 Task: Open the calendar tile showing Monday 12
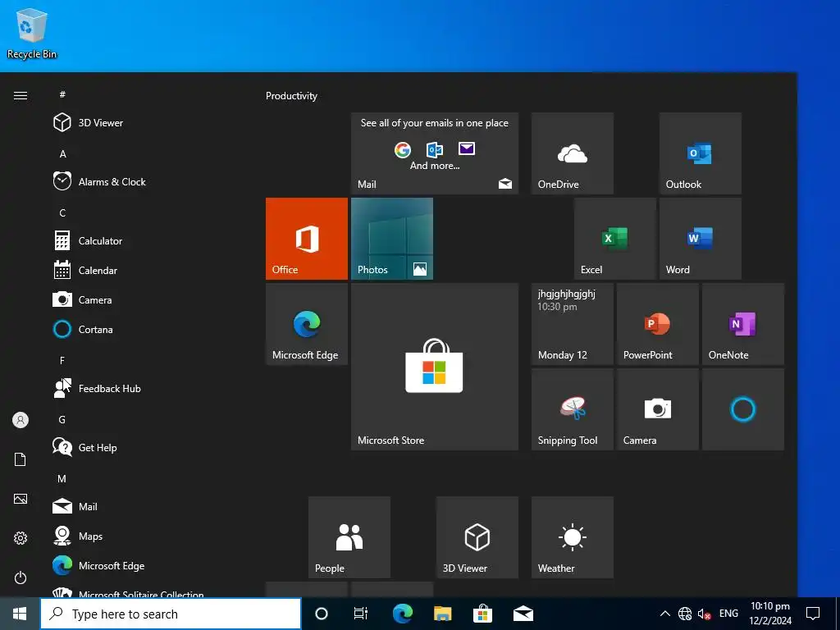[572, 324]
